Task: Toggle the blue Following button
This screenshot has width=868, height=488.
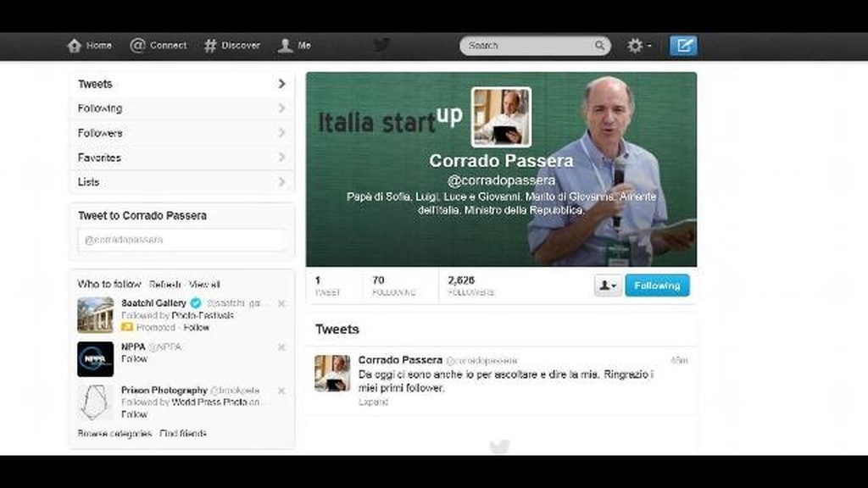Action: [657, 286]
